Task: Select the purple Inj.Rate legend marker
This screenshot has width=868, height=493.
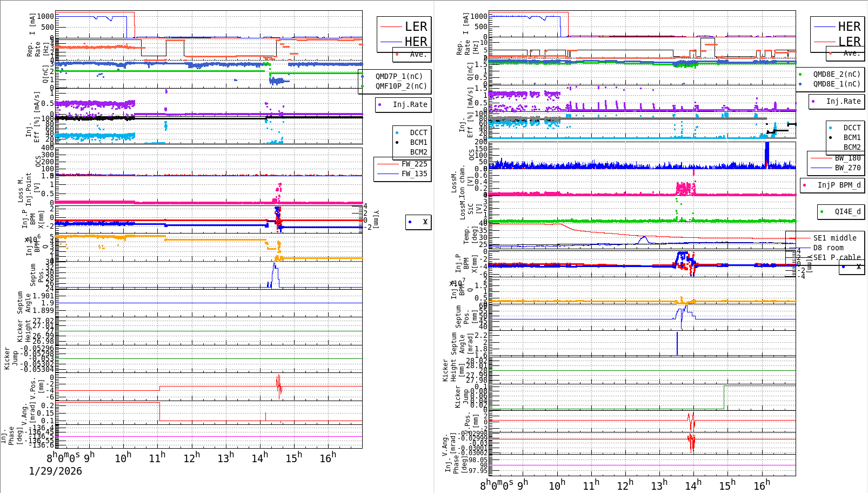Action: 379,104
